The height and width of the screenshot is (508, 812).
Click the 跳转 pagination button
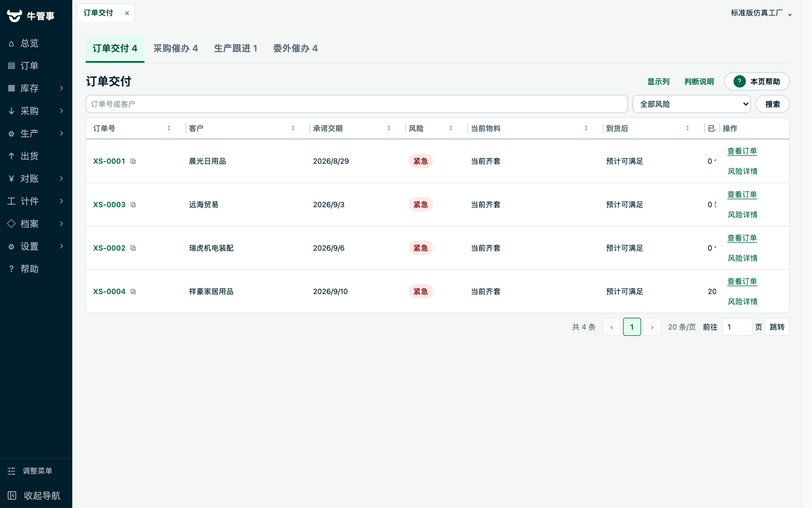click(777, 327)
